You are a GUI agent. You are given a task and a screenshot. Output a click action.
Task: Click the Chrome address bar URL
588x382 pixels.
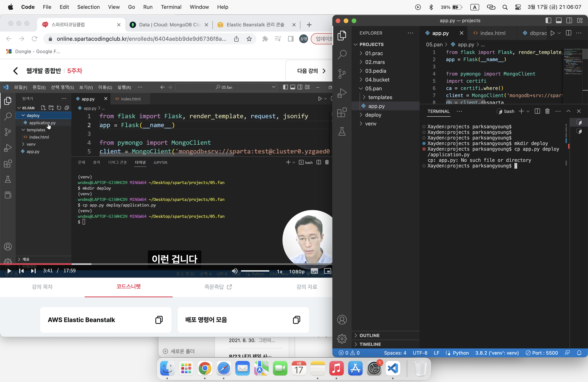(141, 39)
